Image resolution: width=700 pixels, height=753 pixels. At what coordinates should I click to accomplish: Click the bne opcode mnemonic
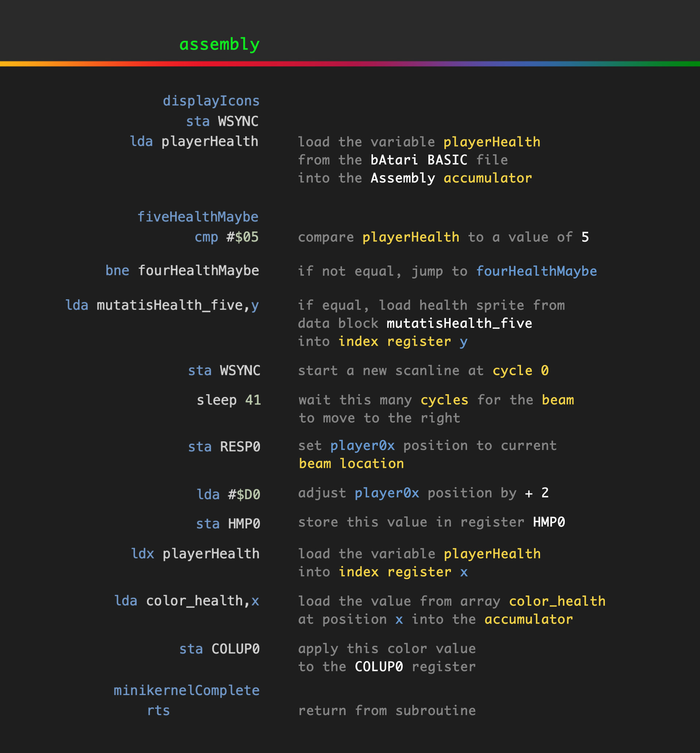tap(118, 271)
